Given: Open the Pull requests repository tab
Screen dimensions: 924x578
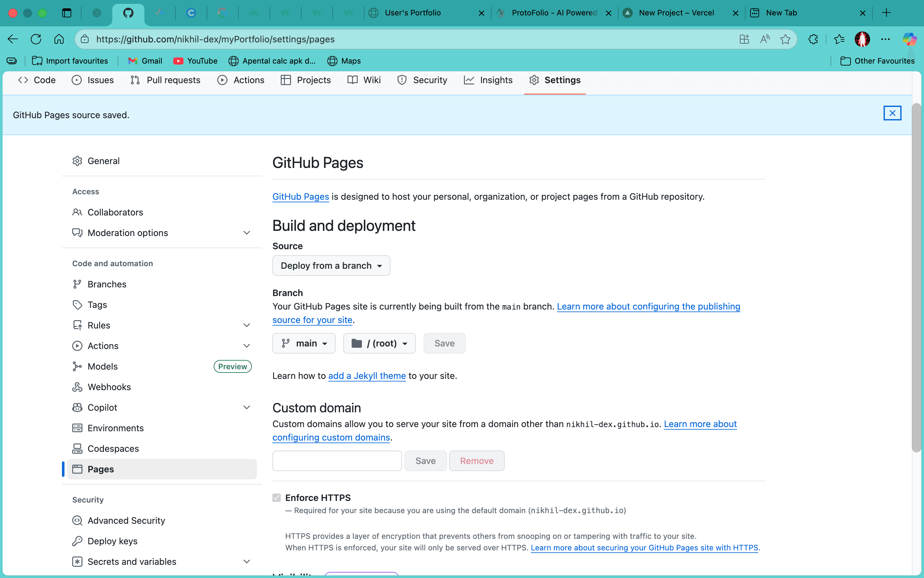Looking at the screenshot, I should [165, 80].
